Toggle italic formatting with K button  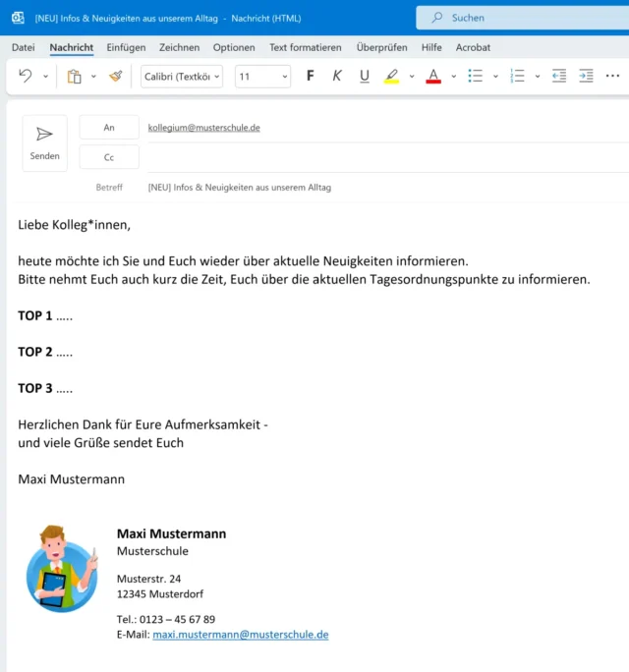click(337, 76)
